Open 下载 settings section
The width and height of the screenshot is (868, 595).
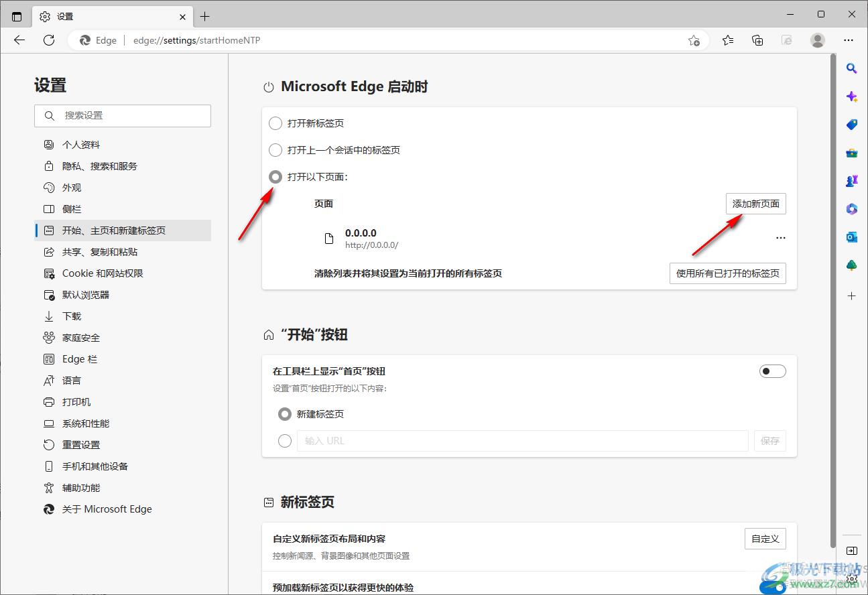pyautogui.click(x=123, y=316)
